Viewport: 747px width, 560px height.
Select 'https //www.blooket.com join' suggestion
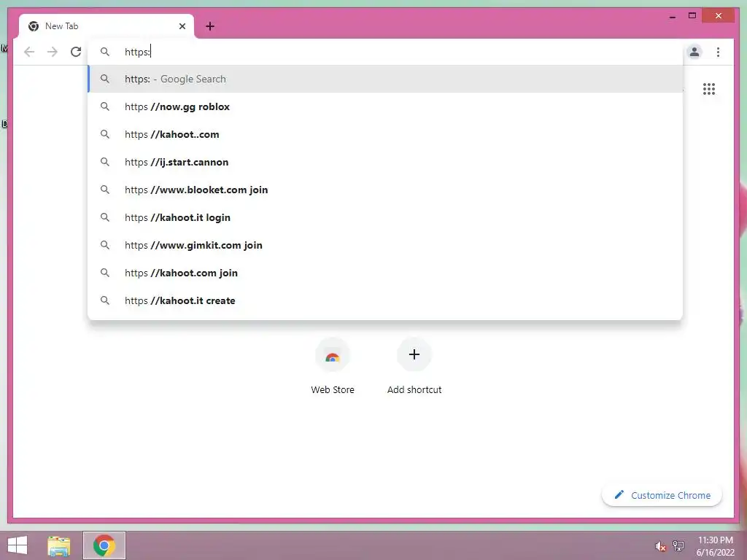click(385, 190)
